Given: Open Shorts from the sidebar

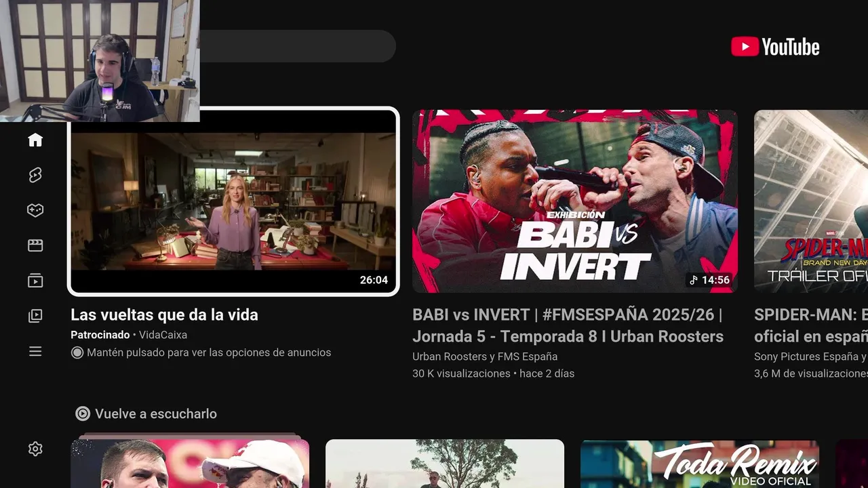Looking at the screenshot, I should click(35, 175).
